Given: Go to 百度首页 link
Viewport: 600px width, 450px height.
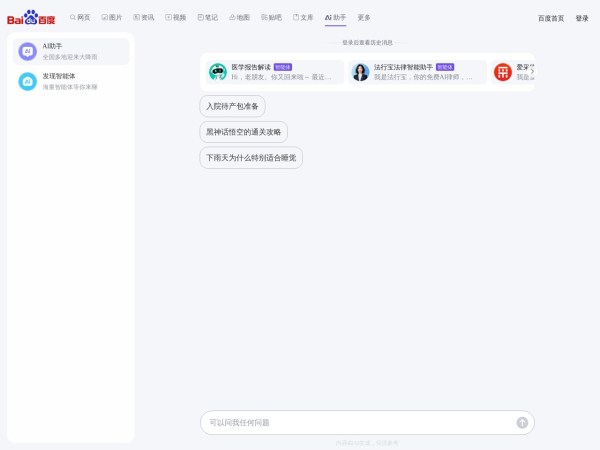Looking at the screenshot, I should (x=551, y=18).
